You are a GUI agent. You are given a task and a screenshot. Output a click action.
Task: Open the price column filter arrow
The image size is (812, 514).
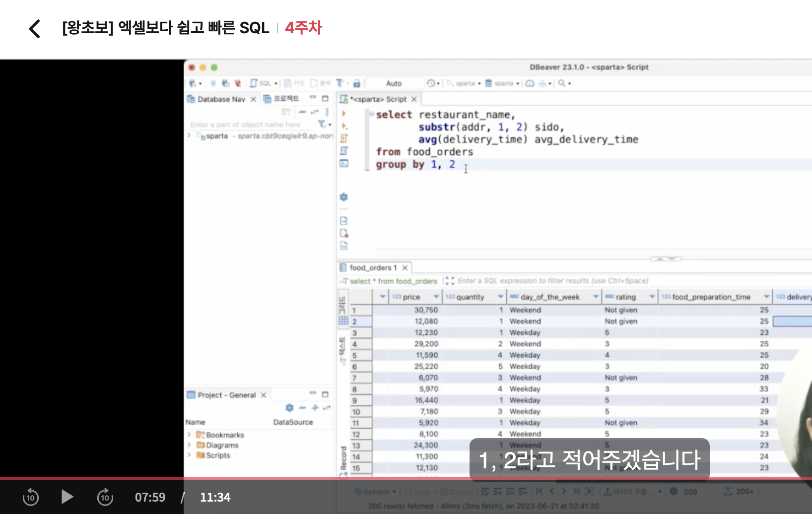click(x=436, y=297)
